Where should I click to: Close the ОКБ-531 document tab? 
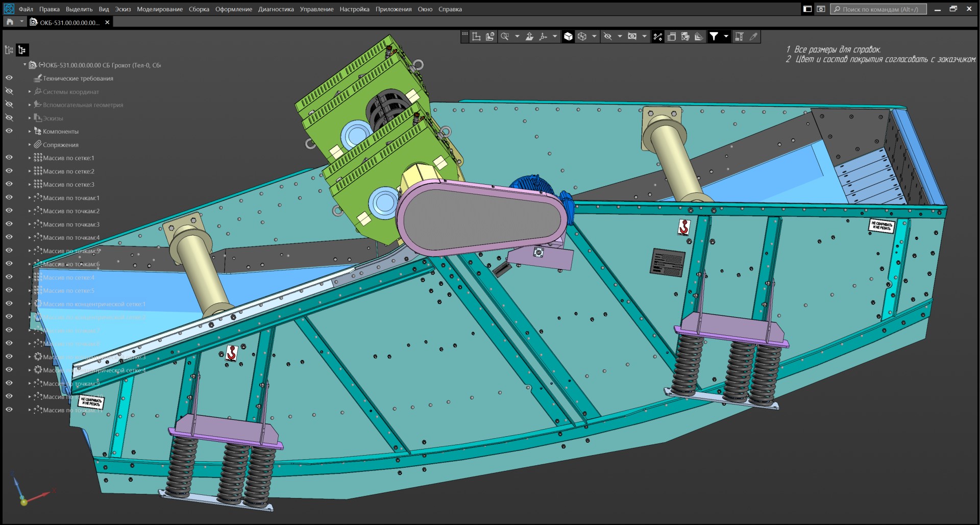tap(107, 22)
